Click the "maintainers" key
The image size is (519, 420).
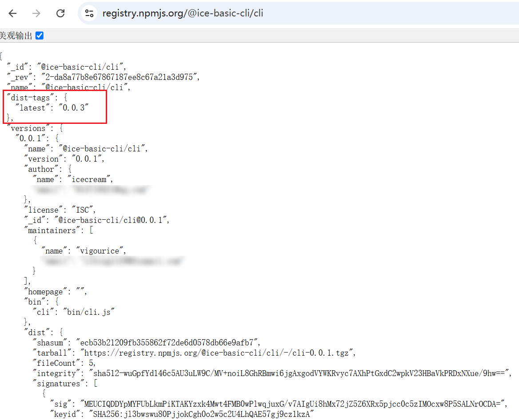pos(52,230)
